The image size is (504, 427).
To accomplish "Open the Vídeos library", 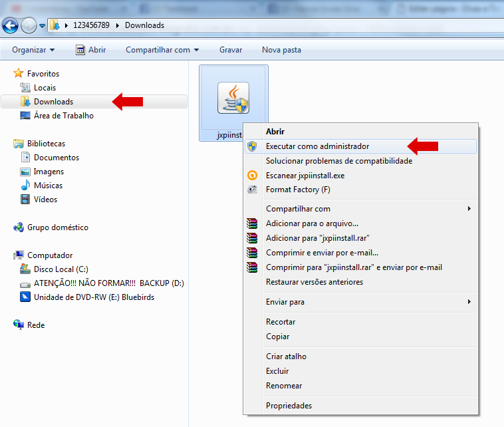I will click(x=45, y=200).
